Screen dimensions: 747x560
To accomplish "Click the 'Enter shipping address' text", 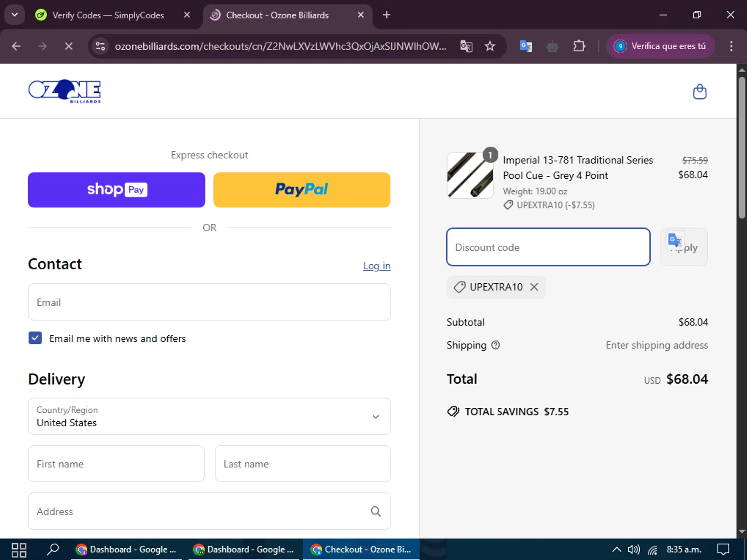I will pos(656,345).
